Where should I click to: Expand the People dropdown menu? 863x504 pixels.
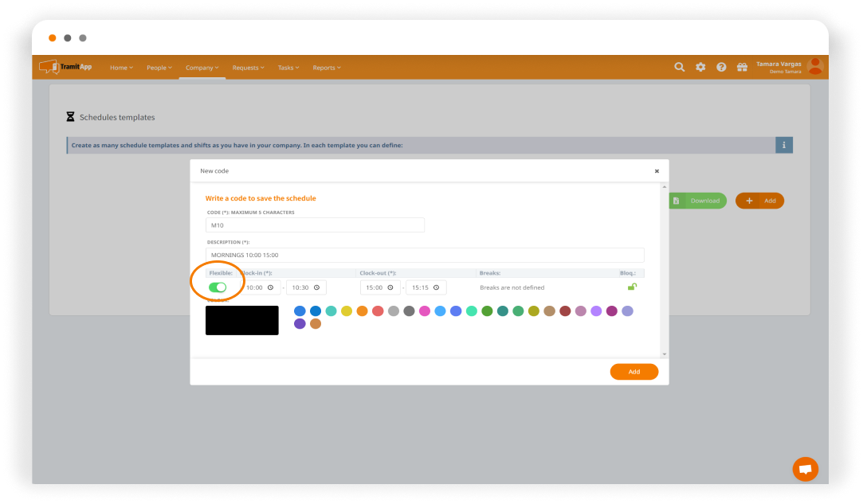tap(159, 68)
